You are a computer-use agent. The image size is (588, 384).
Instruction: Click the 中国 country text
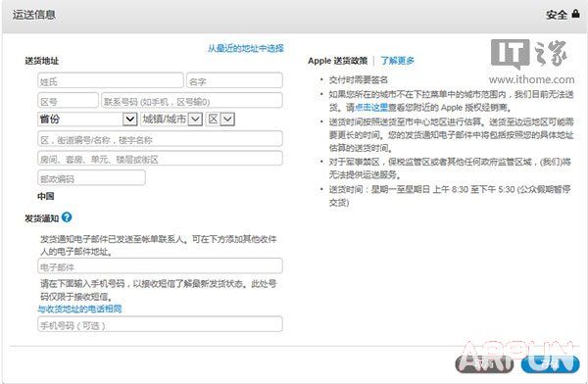[46, 196]
